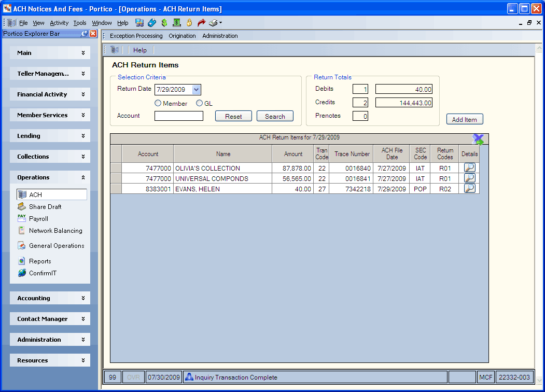Image resolution: width=545 pixels, height=392 pixels.
Task: Open the Exception Processing menu
Action: 136,36
